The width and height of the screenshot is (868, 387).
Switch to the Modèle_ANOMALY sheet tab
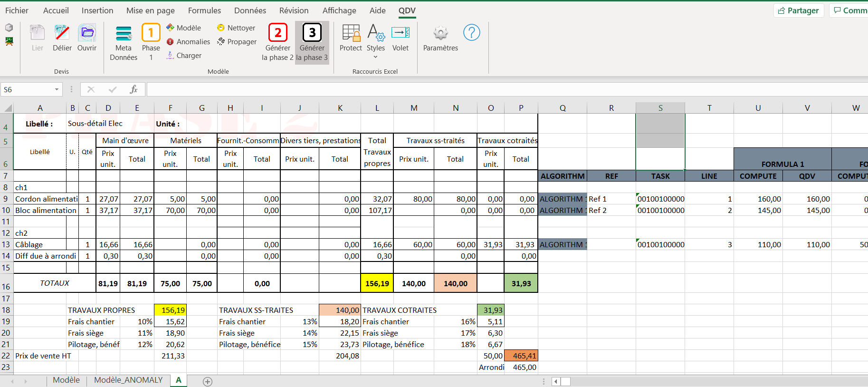[128, 380]
